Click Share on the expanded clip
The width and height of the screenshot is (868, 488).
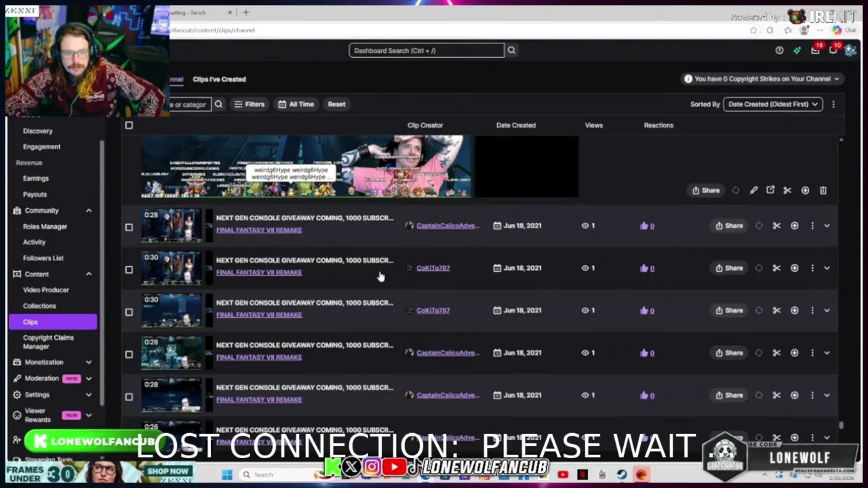point(706,190)
